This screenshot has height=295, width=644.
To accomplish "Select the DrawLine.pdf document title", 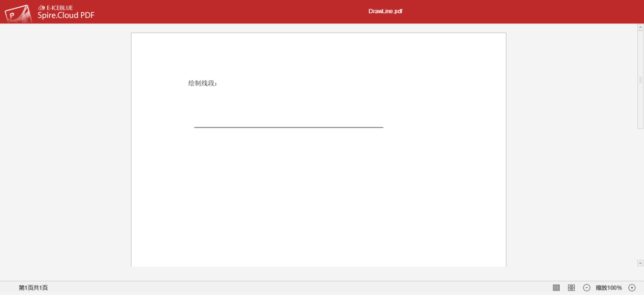I will [x=385, y=10].
